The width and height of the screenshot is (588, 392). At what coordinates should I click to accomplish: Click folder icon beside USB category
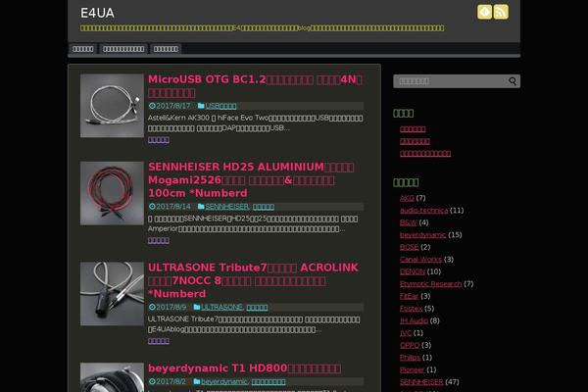[x=201, y=106]
